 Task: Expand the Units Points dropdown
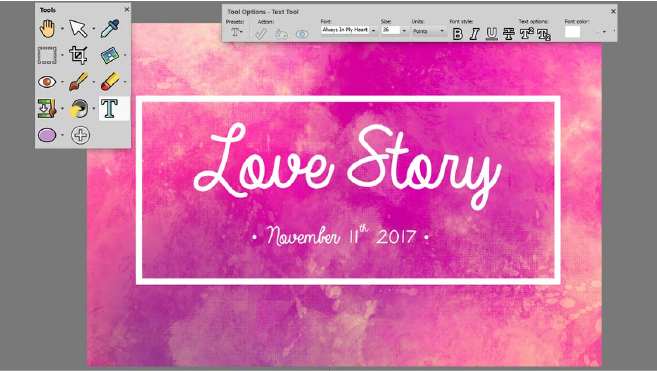(x=442, y=31)
